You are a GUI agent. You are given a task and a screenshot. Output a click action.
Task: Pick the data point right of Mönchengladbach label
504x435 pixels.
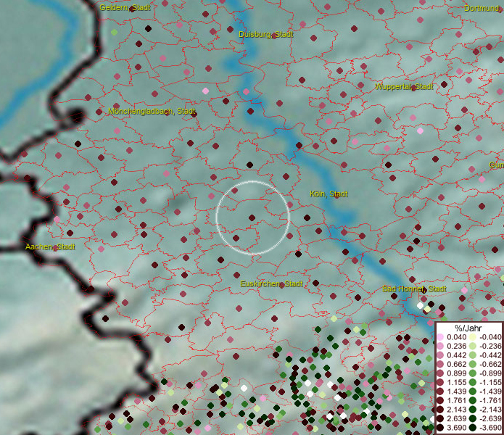(x=194, y=114)
